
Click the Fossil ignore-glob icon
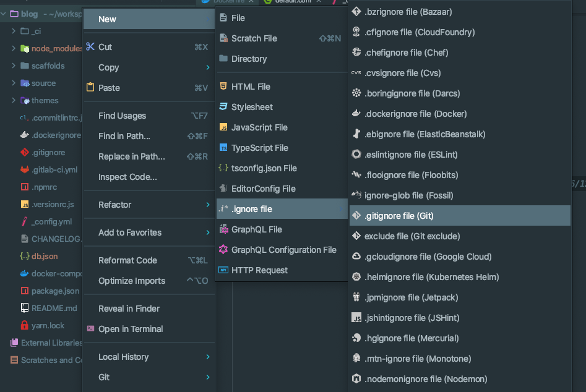pyautogui.click(x=356, y=195)
